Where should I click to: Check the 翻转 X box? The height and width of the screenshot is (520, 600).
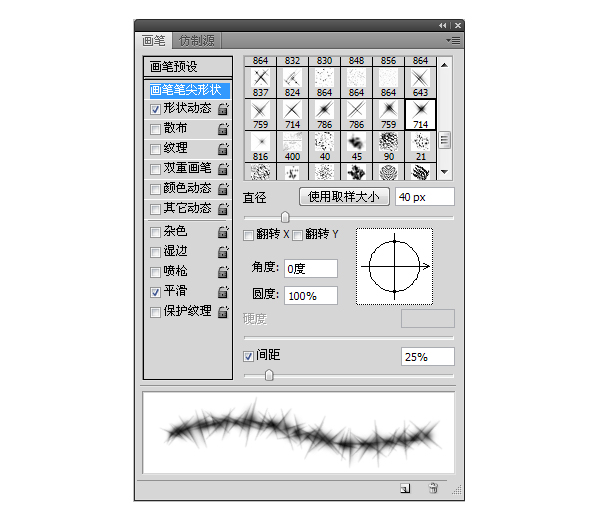tap(248, 235)
